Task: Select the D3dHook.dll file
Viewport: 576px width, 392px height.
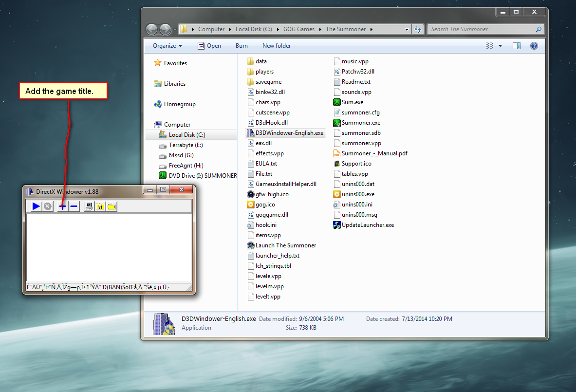Action: tap(267, 123)
